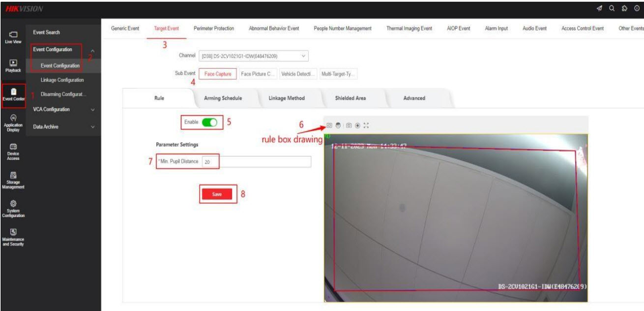
Task: Toggle the Enable switch off
Action: pyautogui.click(x=209, y=122)
